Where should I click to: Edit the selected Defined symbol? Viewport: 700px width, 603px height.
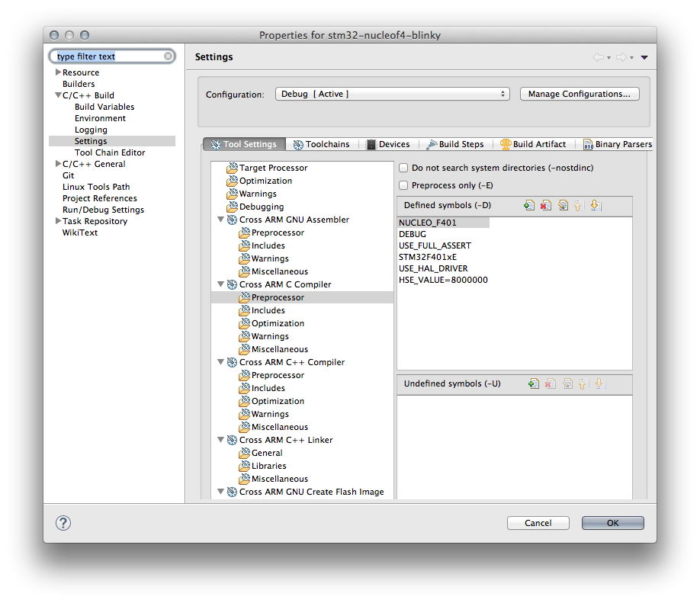[x=563, y=205]
